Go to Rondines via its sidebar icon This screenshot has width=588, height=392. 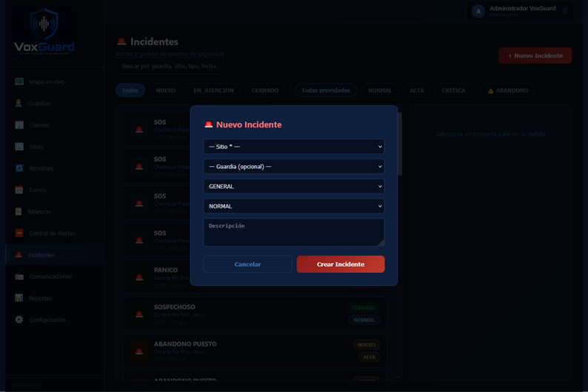point(19,168)
